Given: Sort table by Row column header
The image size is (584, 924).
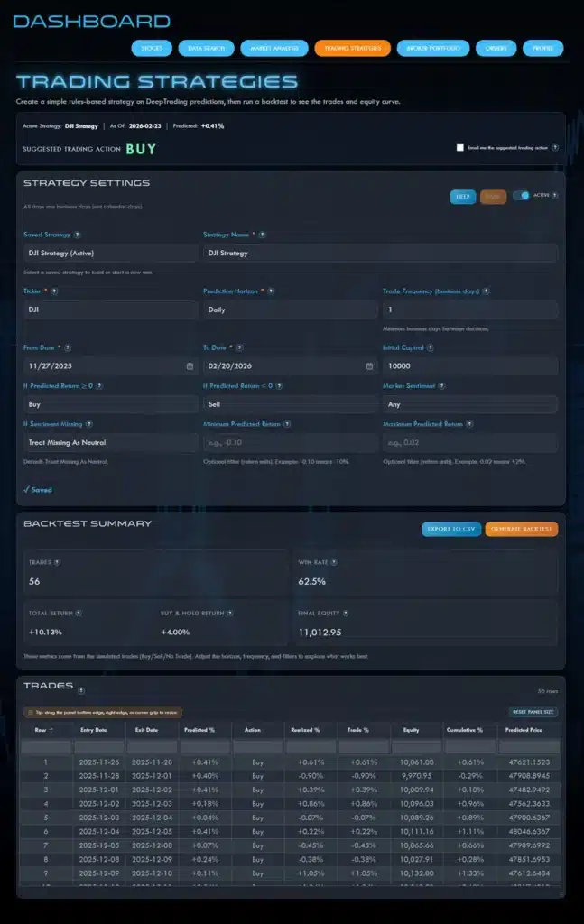Looking at the screenshot, I should [x=45, y=730].
